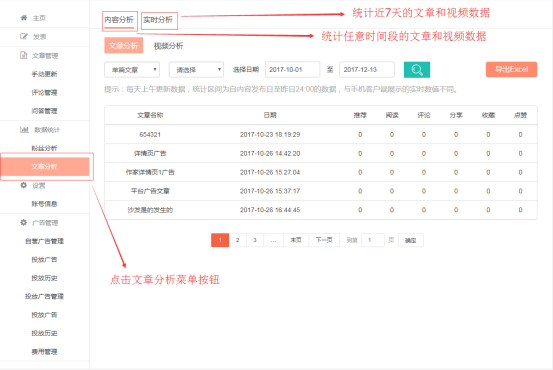Go to page 1 in pagination
Viewport: 553px width, 370px height.
[x=220, y=240]
